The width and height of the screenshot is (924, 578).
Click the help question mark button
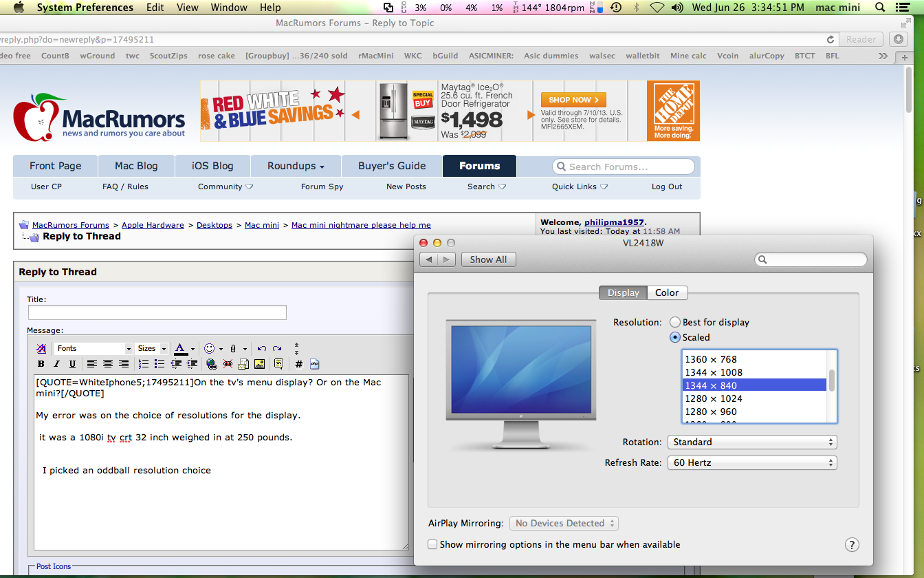tap(852, 545)
